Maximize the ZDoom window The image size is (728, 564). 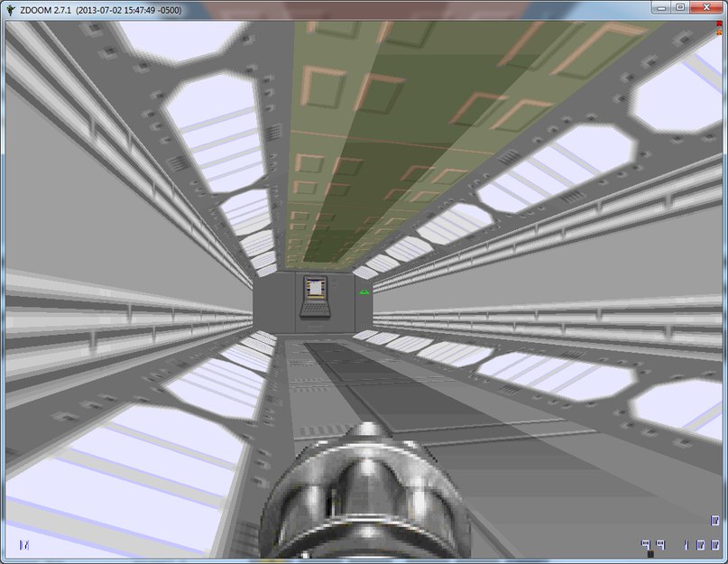(681, 7)
